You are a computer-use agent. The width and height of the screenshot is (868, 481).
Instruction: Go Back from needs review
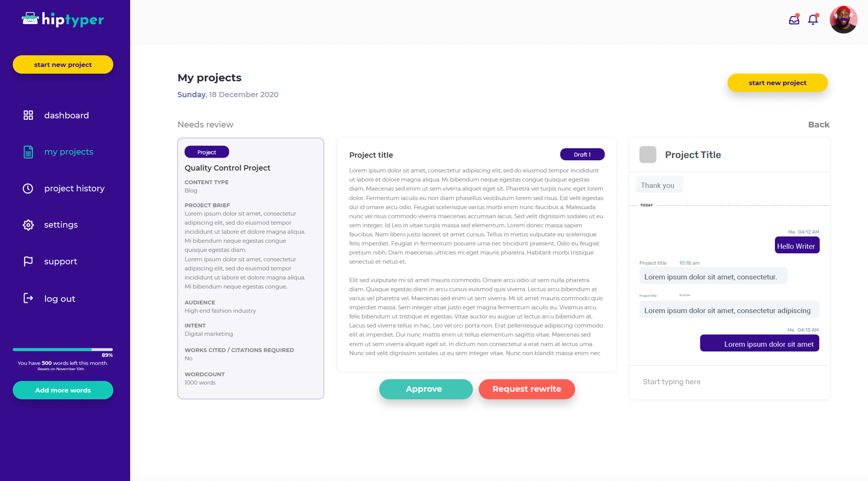tap(819, 124)
